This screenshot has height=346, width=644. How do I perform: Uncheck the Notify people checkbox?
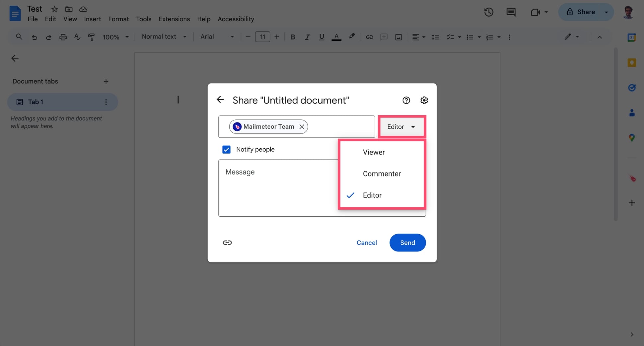click(x=226, y=149)
